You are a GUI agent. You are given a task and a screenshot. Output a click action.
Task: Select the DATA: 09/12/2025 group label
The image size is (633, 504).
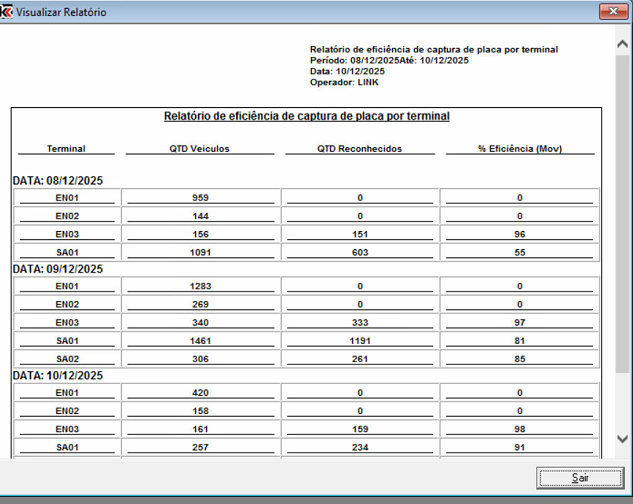point(58,269)
